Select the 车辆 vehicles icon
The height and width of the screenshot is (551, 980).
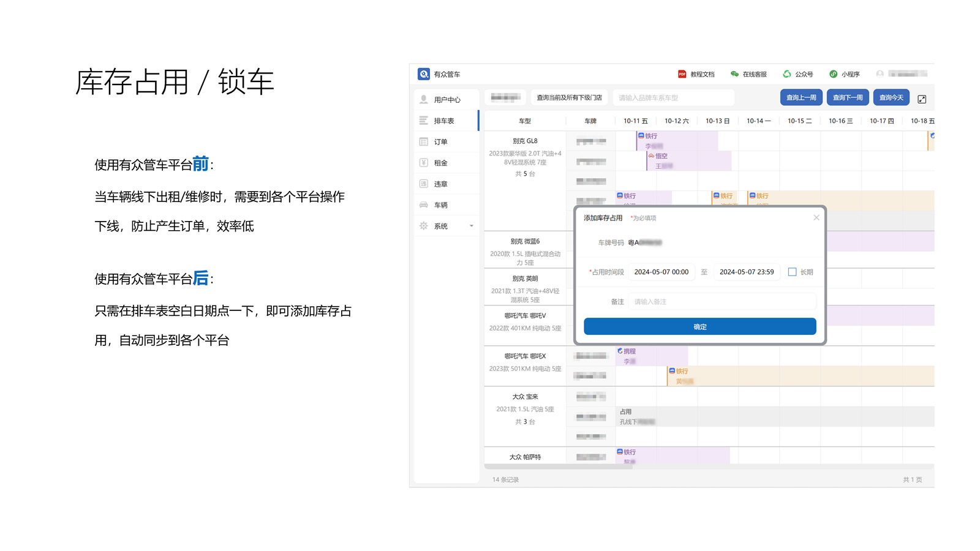point(423,204)
